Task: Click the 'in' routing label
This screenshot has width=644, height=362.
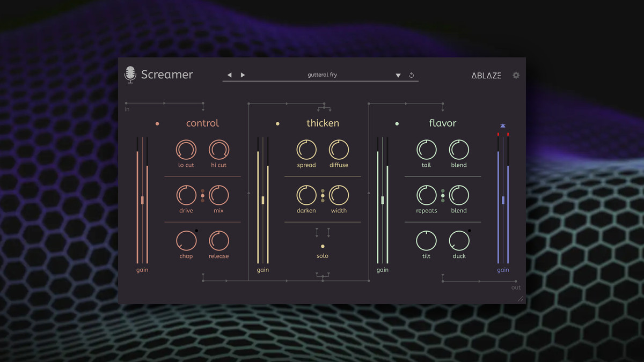Action: click(127, 109)
